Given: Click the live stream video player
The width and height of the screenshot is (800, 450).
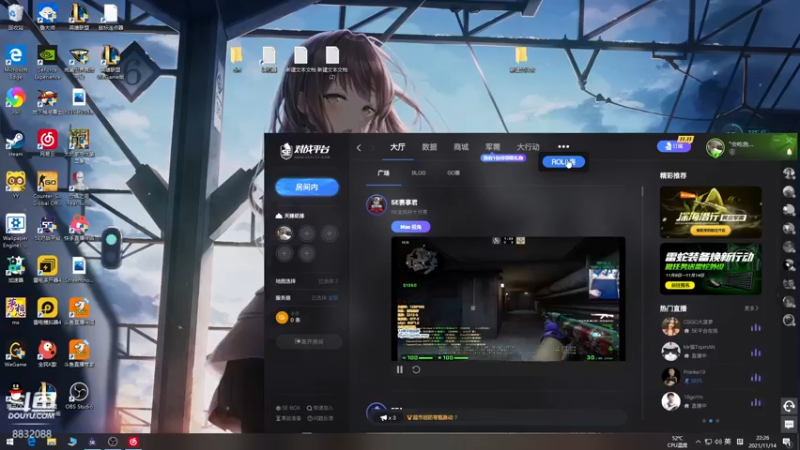Looking at the screenshot, I should click(x=508, y=299).
